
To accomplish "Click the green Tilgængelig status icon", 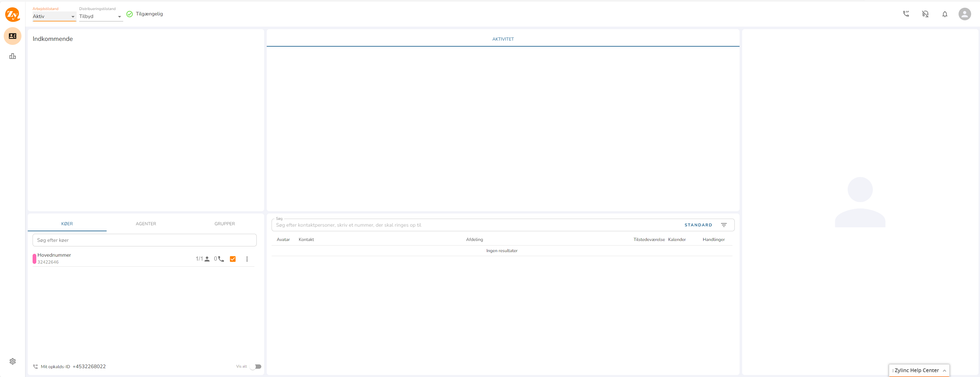I will (x=129, y=14).
